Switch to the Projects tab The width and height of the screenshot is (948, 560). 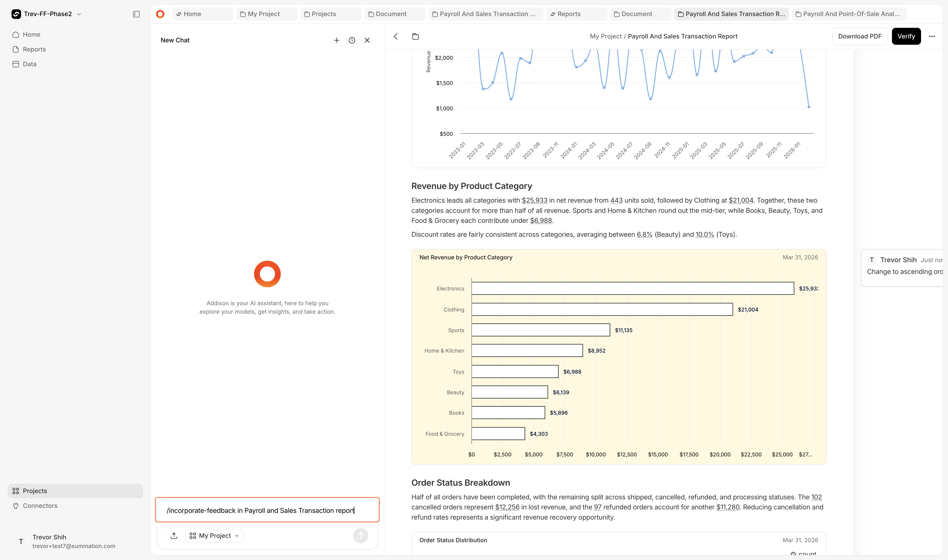[x=331, y=14]
